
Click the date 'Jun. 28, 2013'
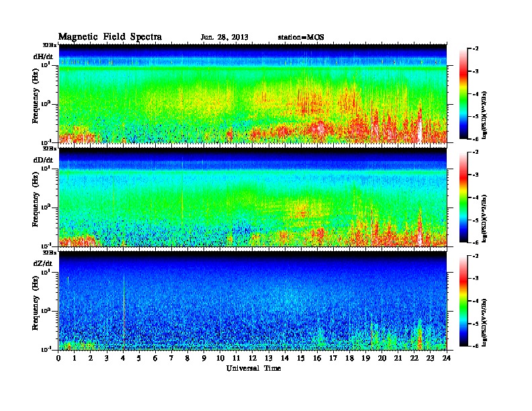pos(224,38)
